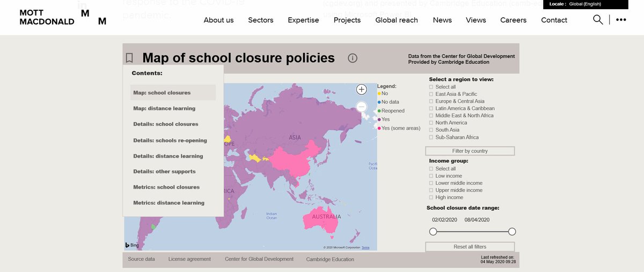Select 'Details: school closures' in contents
This screenshot has width=644, height=272.
point(166,124)
